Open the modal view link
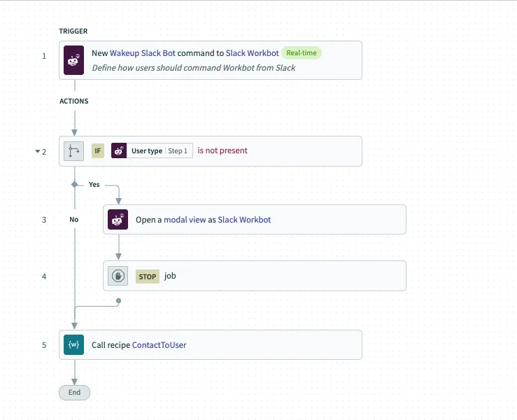Viewport: 517px width, 420px height. pos(185,220)
